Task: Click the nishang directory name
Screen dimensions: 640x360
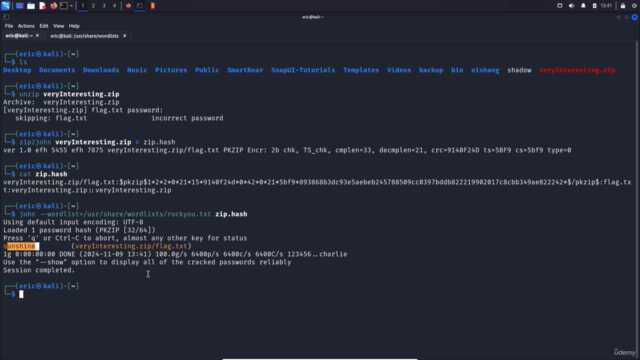Action: pyautogui.click(x=485, y=70)
